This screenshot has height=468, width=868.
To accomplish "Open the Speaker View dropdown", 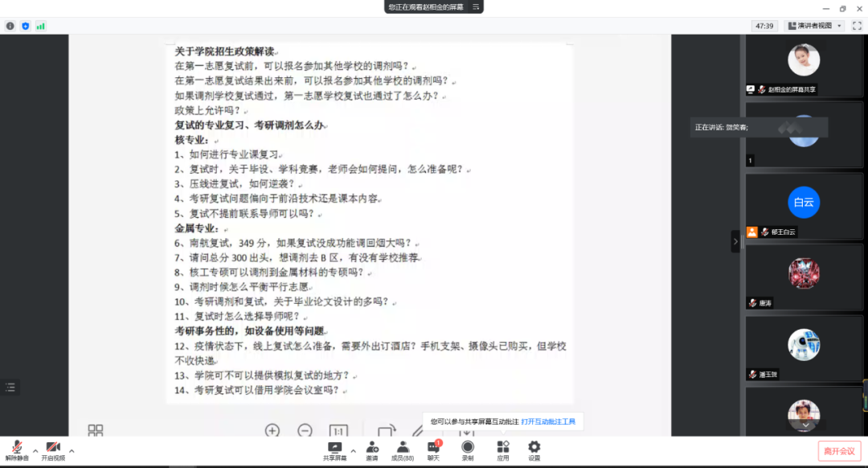I will point(814,26).
